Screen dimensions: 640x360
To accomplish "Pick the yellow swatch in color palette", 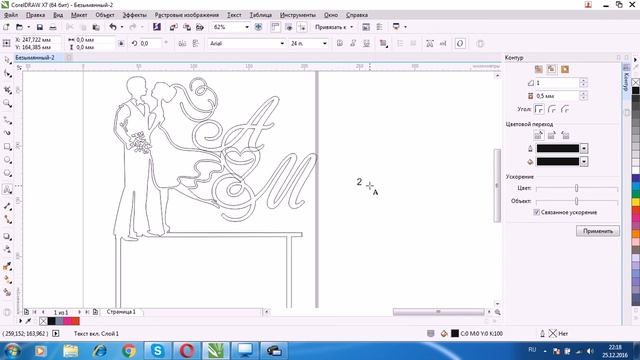I will pos(636,202).
